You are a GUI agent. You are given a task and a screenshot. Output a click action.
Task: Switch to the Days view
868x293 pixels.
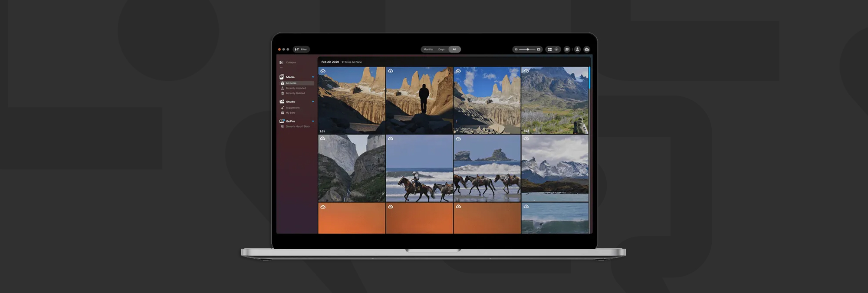point(441,49)
